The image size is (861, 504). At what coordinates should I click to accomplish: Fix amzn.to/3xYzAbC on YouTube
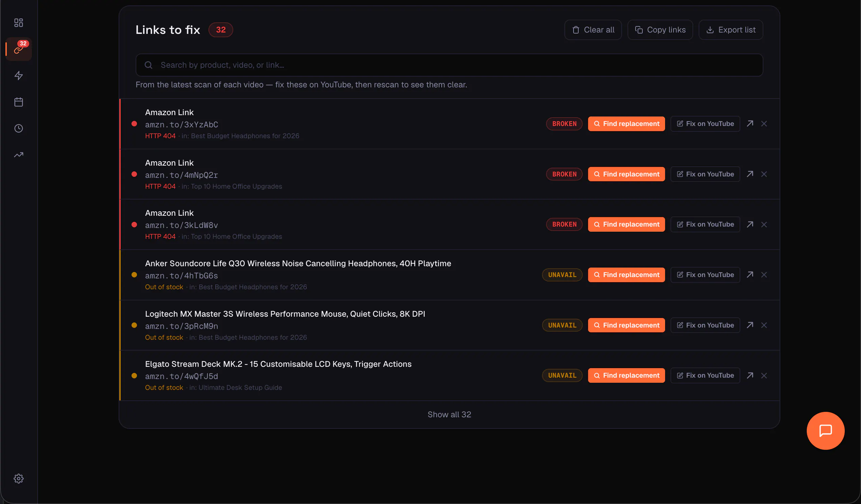[705, 124]
